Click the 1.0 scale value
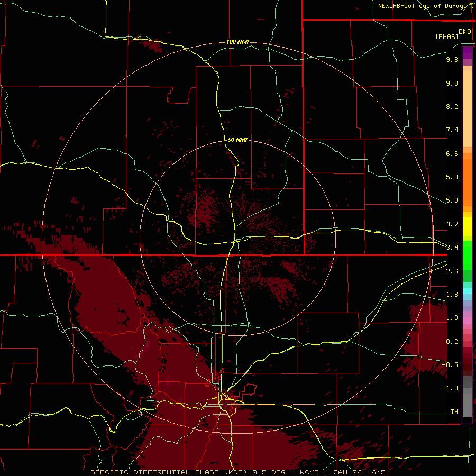Viewport: 476px width, 476px height. [x=452, y=318]
